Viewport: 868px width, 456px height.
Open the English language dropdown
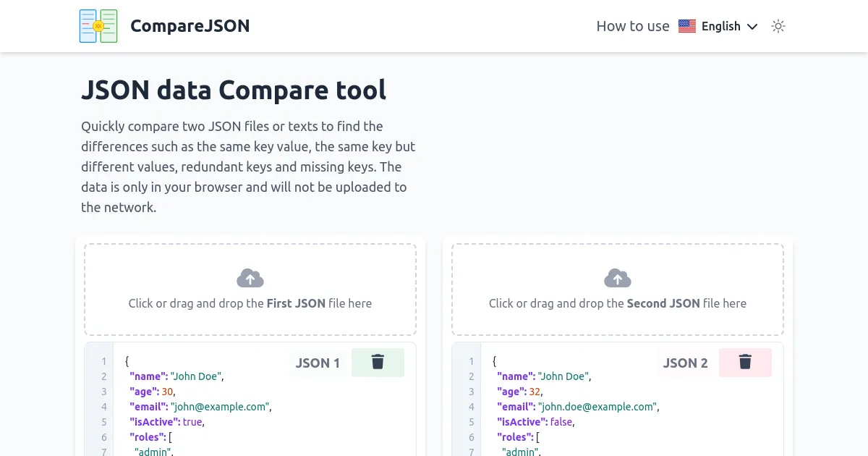721,26
